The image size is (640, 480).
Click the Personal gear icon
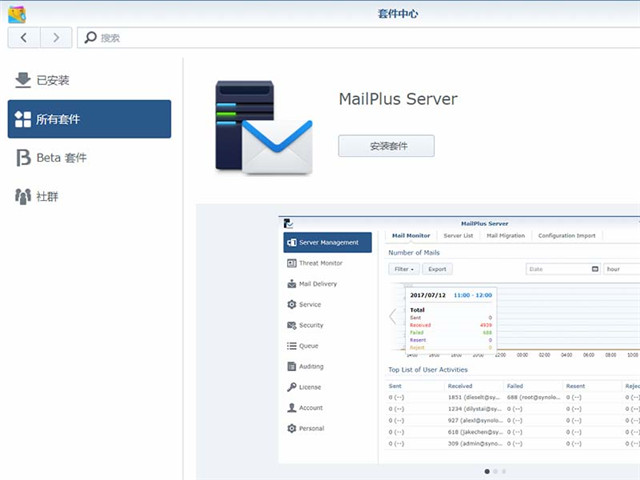292,429
